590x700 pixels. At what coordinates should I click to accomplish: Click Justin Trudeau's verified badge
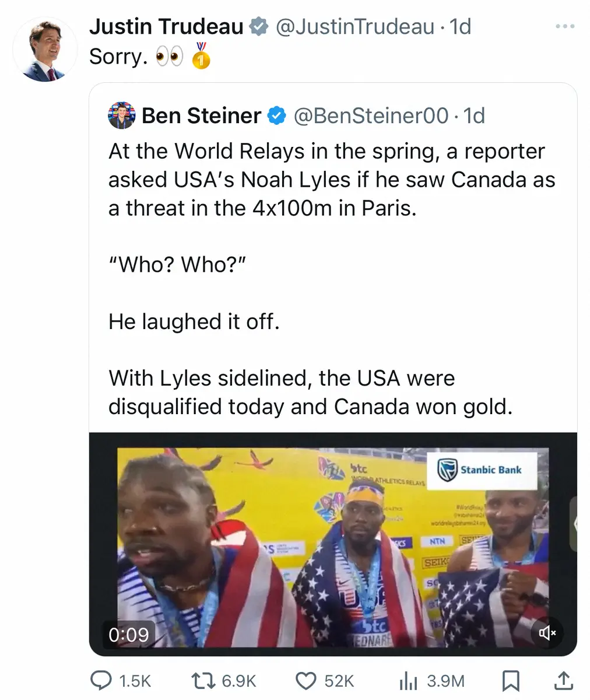[x=258, y=27]
